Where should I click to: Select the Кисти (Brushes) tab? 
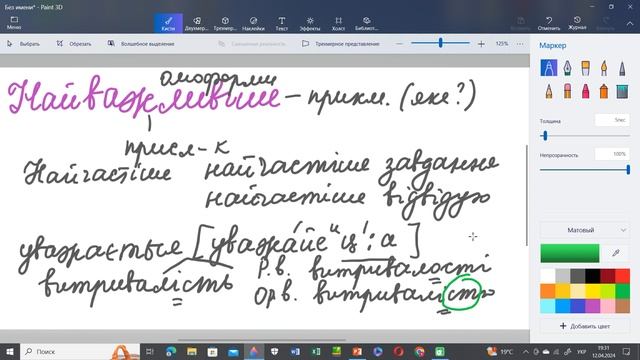click(168, 23)
